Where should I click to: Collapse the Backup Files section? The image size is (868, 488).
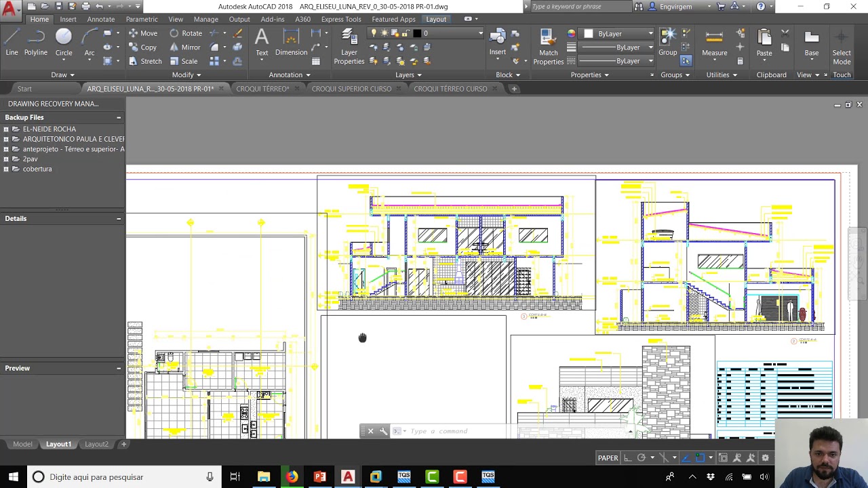[x=119, y=117]
